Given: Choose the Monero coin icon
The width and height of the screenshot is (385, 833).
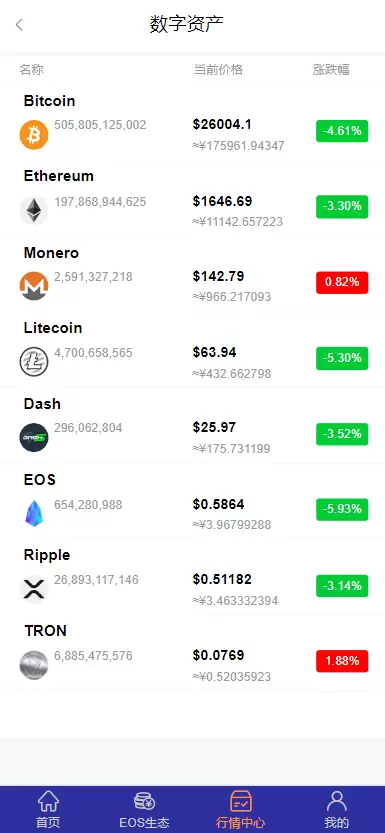Looking at the screenshot, I should click(x=34, y=286).
